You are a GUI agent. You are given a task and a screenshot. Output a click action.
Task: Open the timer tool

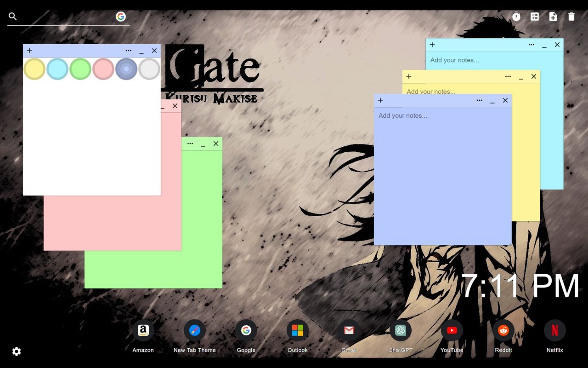[516, 17]
